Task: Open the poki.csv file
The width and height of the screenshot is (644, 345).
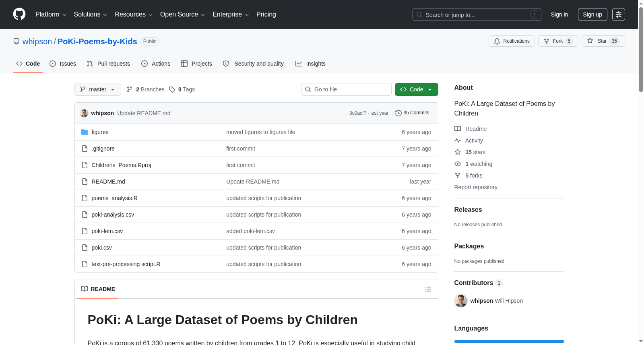Action: (101, 248)
